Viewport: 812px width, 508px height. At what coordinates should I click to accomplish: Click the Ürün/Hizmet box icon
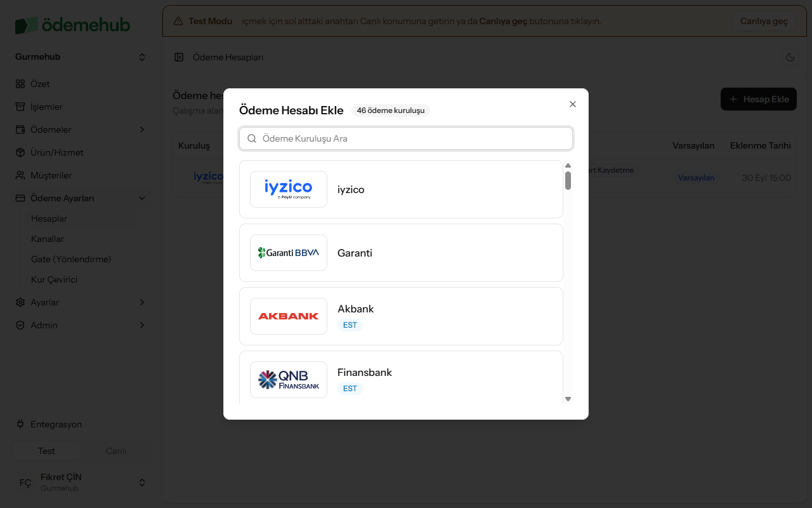[x=20, y=152]
